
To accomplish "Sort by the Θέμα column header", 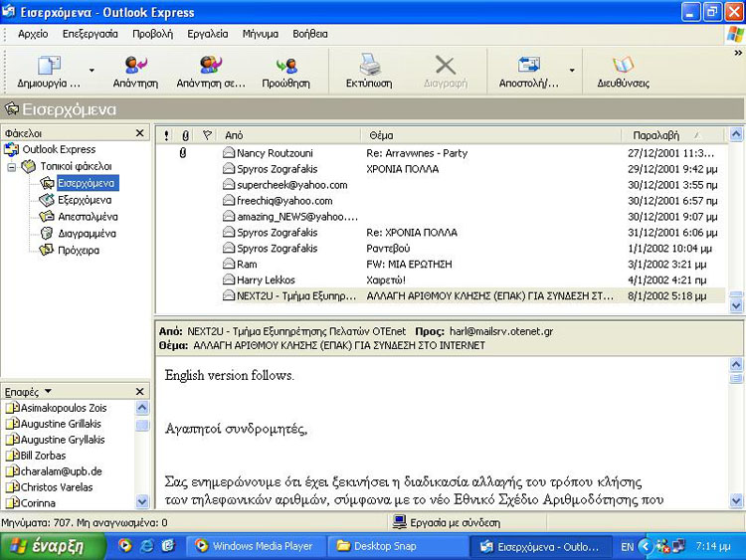I will pos(491,135).
